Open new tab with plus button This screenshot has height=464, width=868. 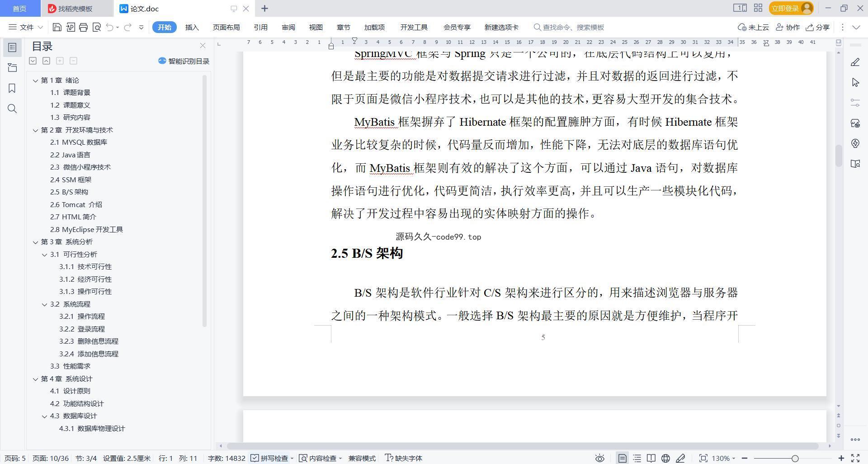pyautogui.click(x=264, y=8)
